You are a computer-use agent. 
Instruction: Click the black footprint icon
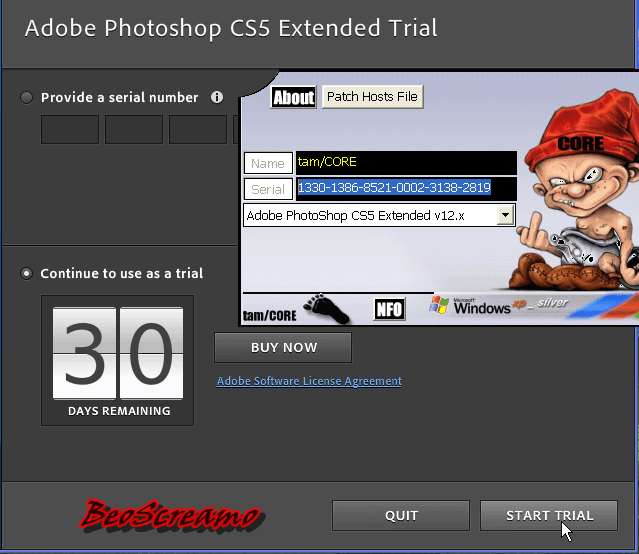tap(326, 308)
